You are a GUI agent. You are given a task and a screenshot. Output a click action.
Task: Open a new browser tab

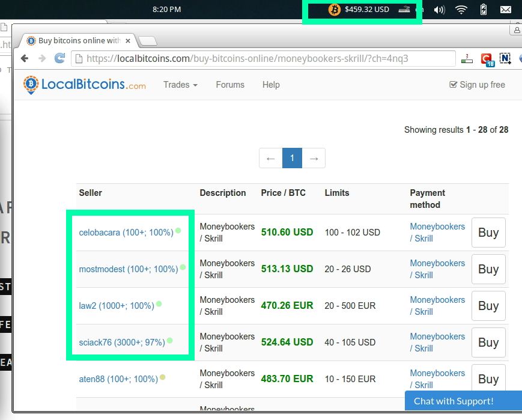(x=148, y=41)
